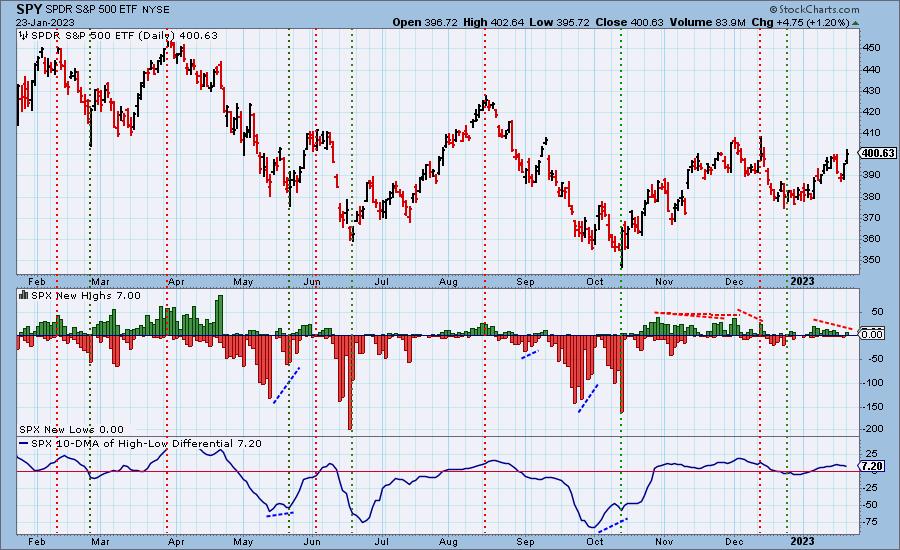Click the 390 price axis label
The image size is (900, 550).
(872, 175)
